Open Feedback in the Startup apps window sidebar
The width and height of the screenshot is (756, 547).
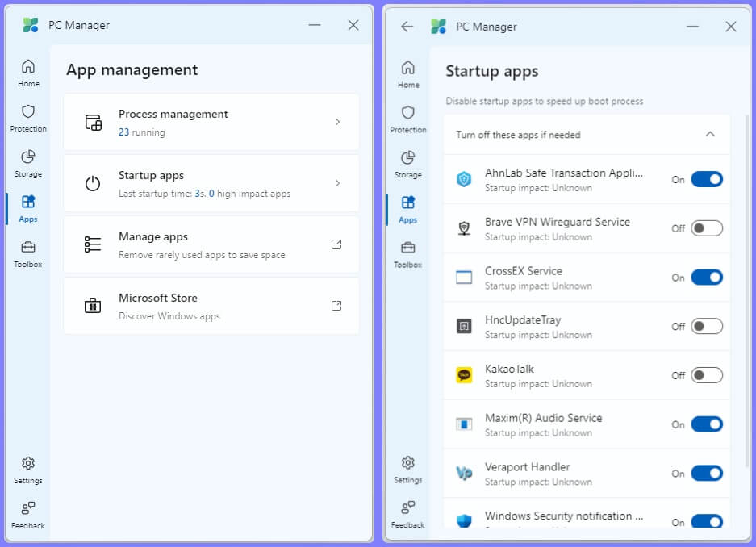click(408, 515)
